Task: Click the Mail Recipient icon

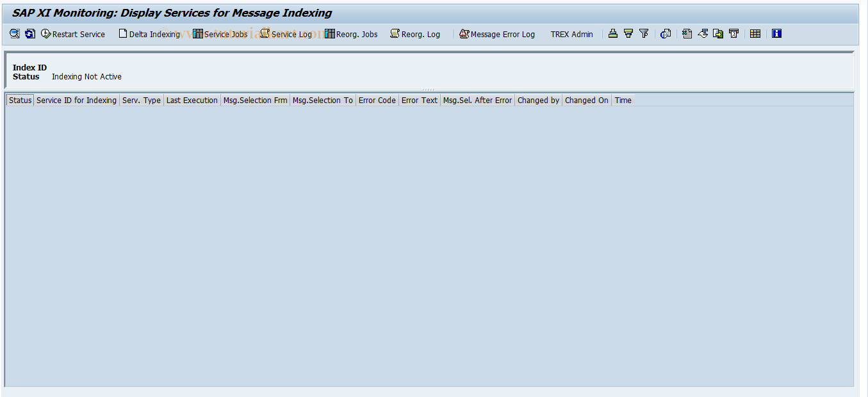Action: point(734,34)
